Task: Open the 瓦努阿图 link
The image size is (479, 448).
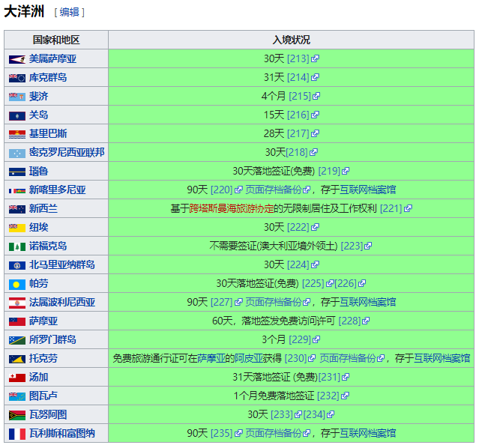Action: point(48,414)
